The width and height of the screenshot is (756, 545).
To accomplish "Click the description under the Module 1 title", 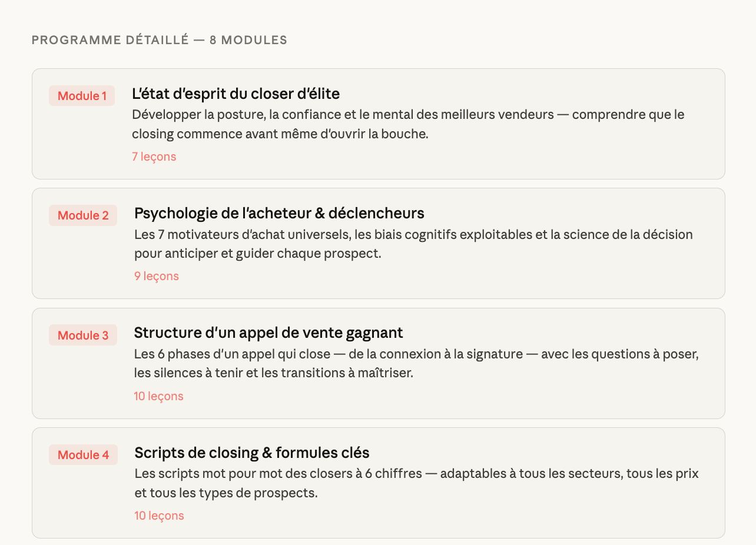I will 407,124.
